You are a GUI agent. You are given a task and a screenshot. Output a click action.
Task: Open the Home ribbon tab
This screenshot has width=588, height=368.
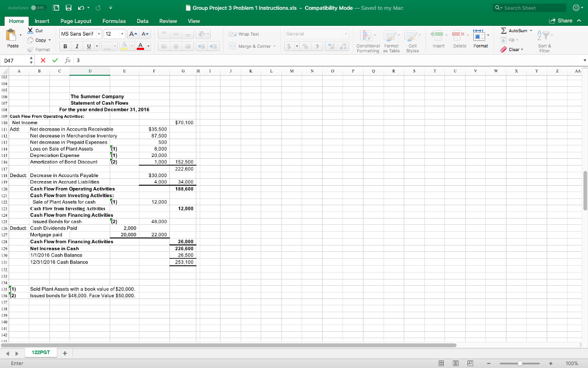[16, 21]
